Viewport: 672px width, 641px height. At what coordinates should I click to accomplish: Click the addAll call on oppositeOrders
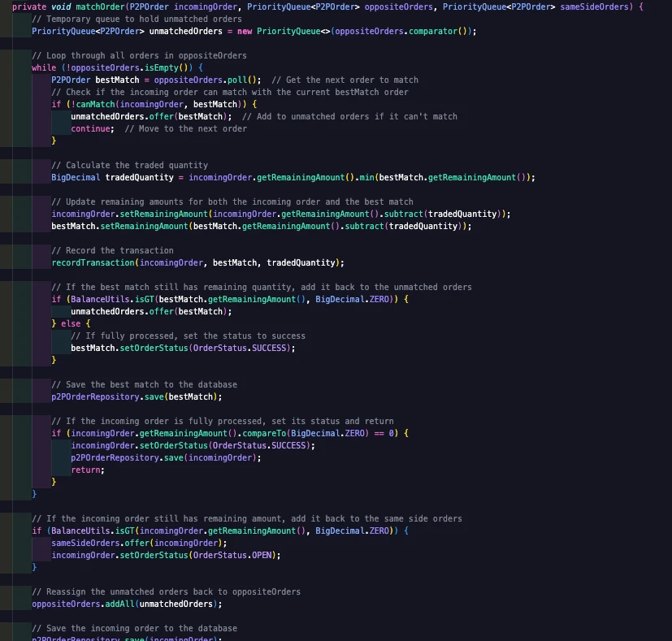(x=119, y=604)
